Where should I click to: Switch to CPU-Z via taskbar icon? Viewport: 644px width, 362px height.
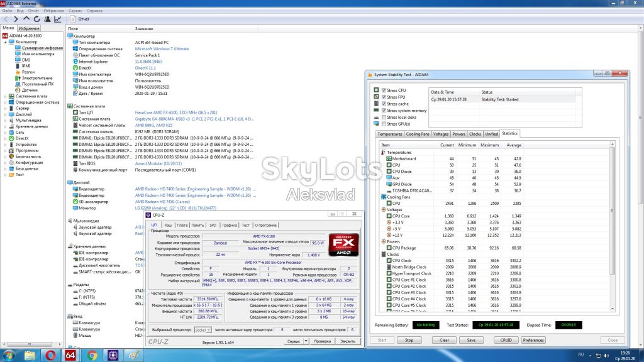113,355
